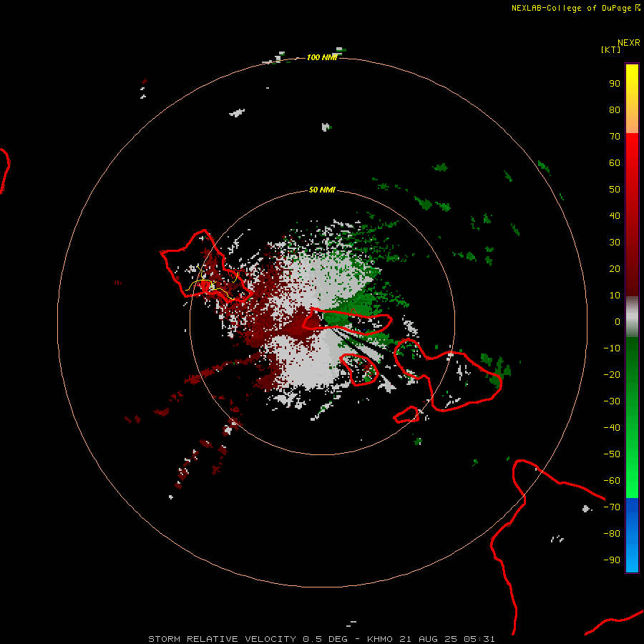Click the positive 40 scale value

coord(615,215)
